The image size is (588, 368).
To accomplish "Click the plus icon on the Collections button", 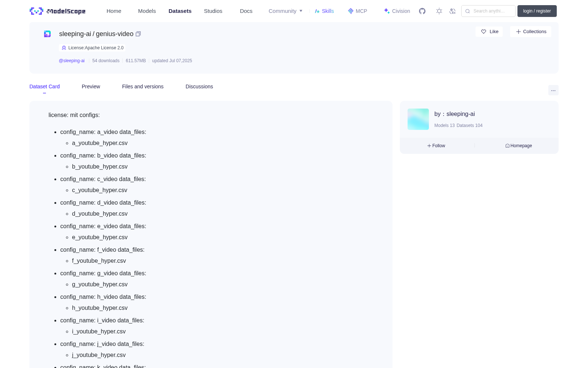I will coord(519,32).
